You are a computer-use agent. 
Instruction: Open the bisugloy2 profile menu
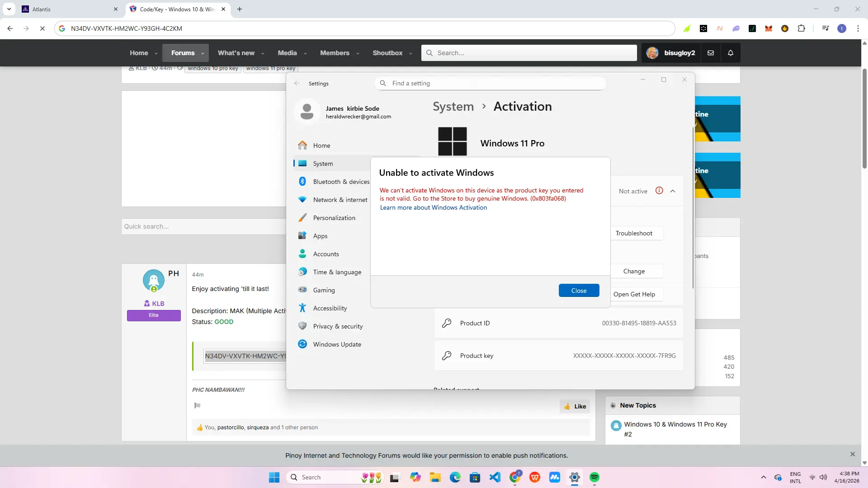671,53
